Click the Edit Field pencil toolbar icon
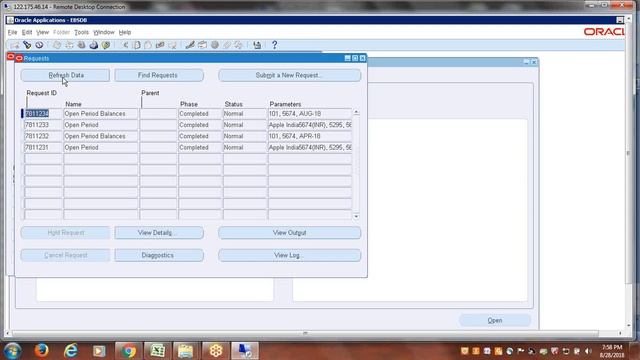Screen dimensions: 640x360 pyautogui.click(x=190, y=45)
